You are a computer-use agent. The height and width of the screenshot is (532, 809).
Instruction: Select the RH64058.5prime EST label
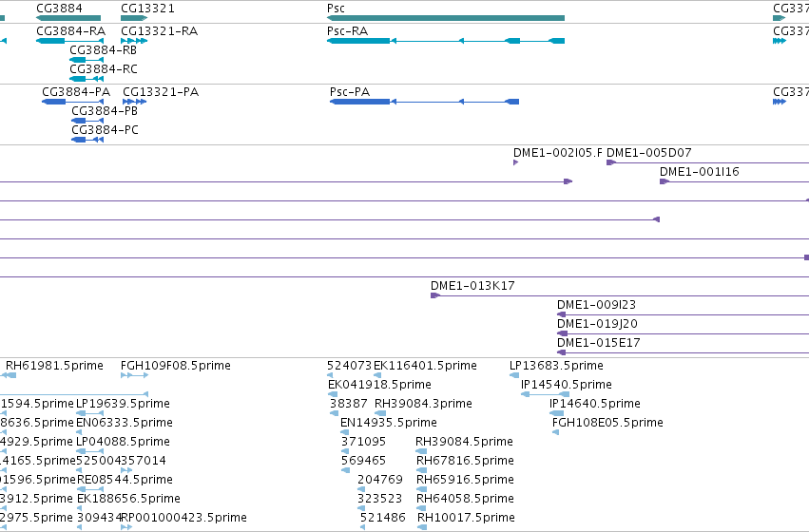point(465,499)
